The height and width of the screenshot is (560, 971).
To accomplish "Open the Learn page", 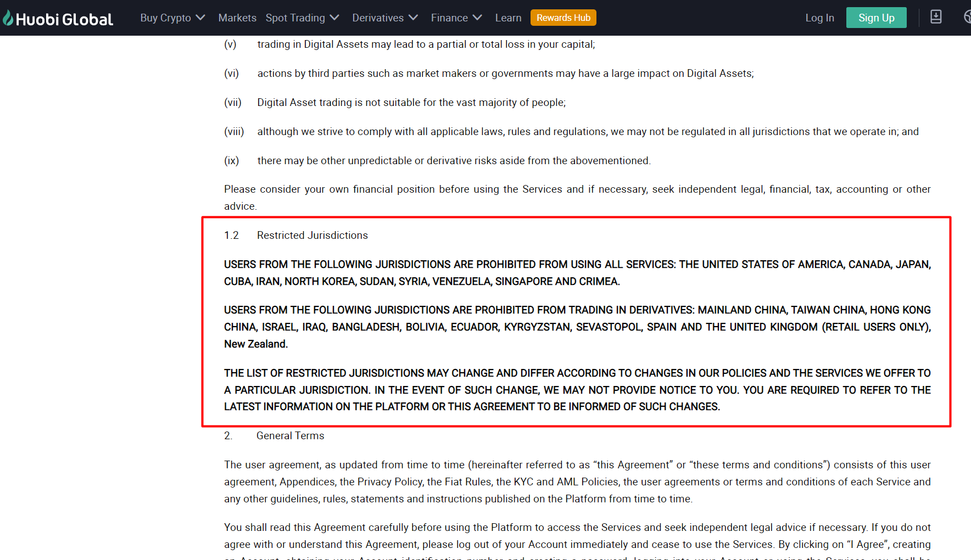I will [508, 18].
